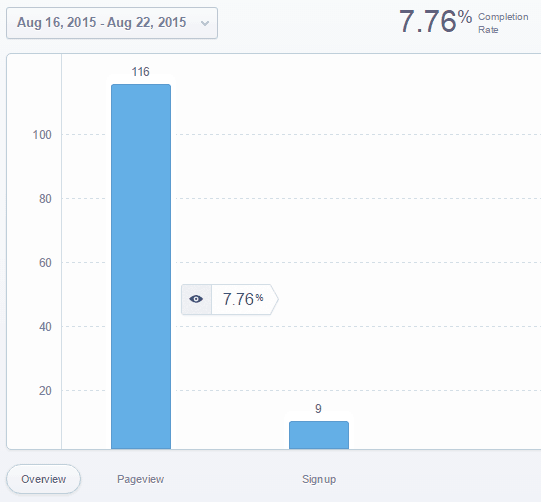Click the eye icon beside 7.76%
541x502 pixels.
196,299
